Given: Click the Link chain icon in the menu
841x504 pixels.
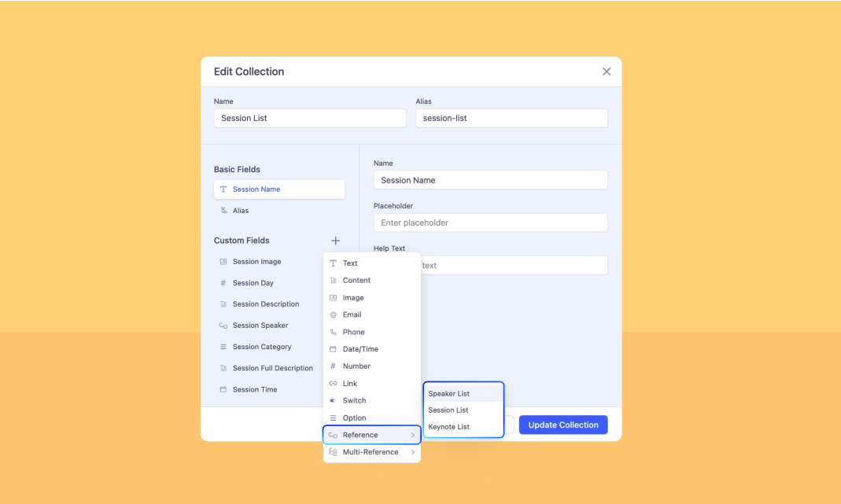Looking at the screenshot, I should point(333,384).
